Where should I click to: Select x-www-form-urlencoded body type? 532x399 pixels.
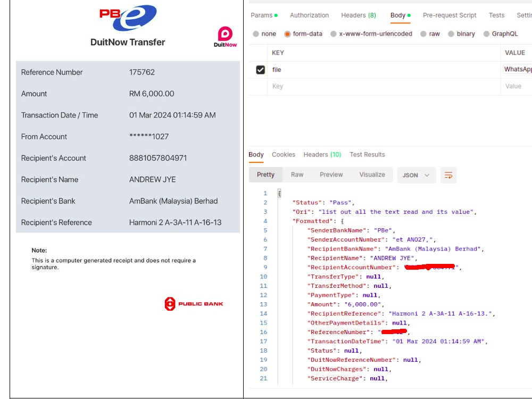click(334, 34)
